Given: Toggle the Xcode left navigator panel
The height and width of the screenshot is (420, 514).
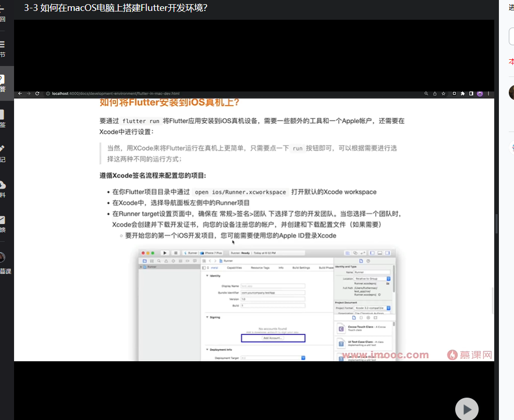Looking at the screenshot, I should pyautogui.click(x=372, y=253).
